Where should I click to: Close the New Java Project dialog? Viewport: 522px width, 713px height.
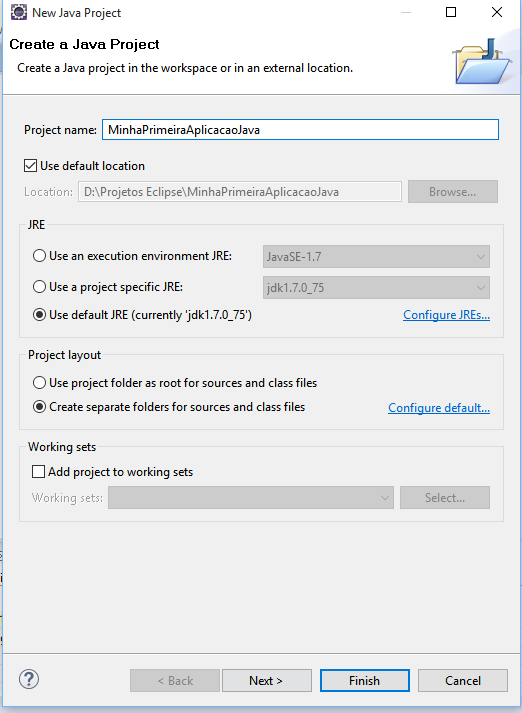497,12
